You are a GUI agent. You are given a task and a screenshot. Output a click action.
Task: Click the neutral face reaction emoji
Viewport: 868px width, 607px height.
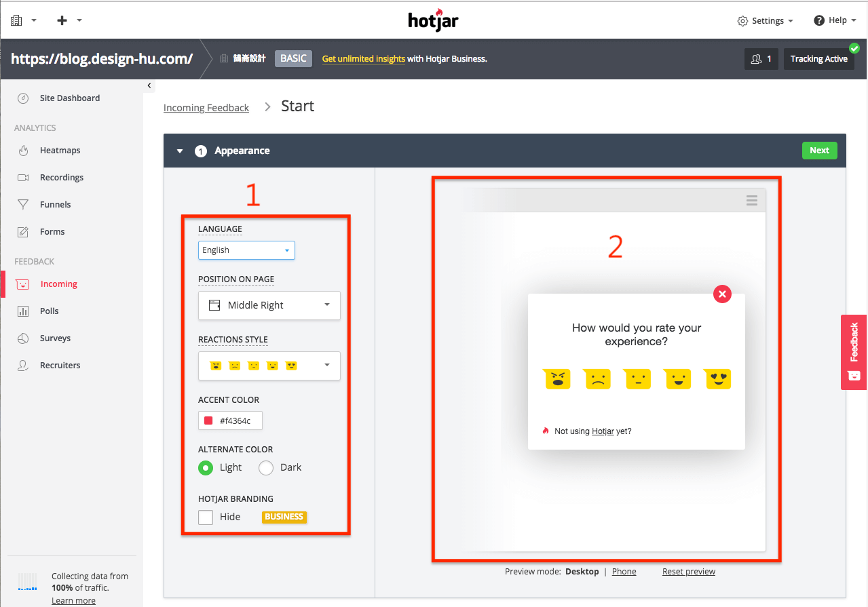point(637,379)
